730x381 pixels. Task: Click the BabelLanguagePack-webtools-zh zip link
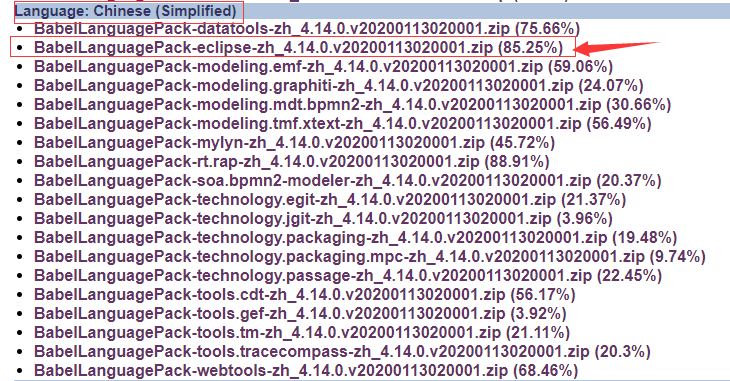pyautogui.click(x=271, y=370)
